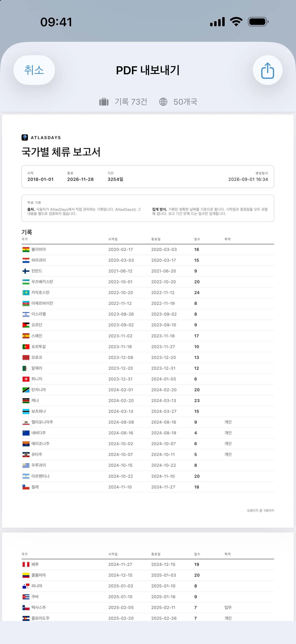Tap the 50개국 countries count label

[x=185, y=102]
